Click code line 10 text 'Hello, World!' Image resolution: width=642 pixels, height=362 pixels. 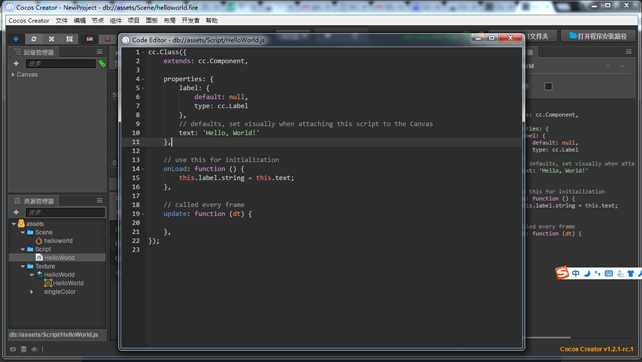(231, 133)
